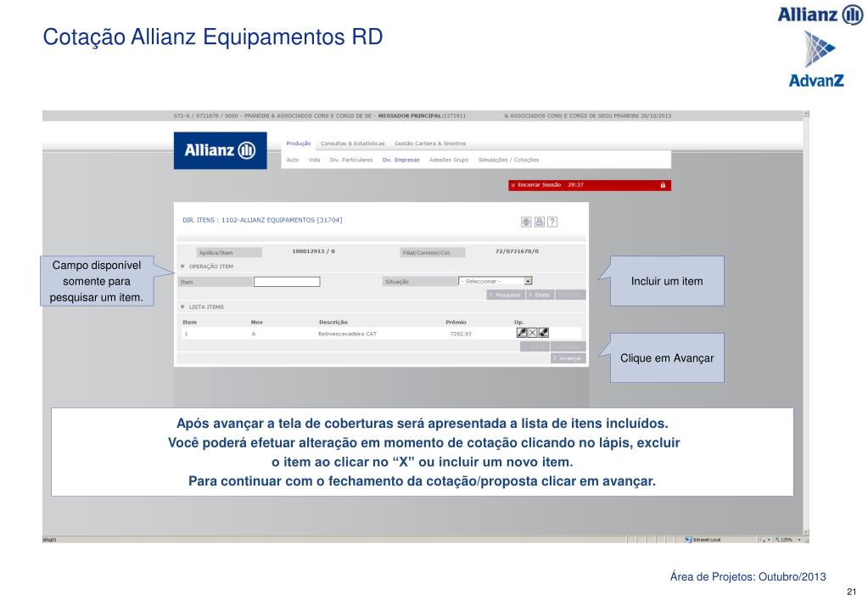Screen dimensions: 868x601
Task: Click the print icon in the form header
Action: [539, 222]
